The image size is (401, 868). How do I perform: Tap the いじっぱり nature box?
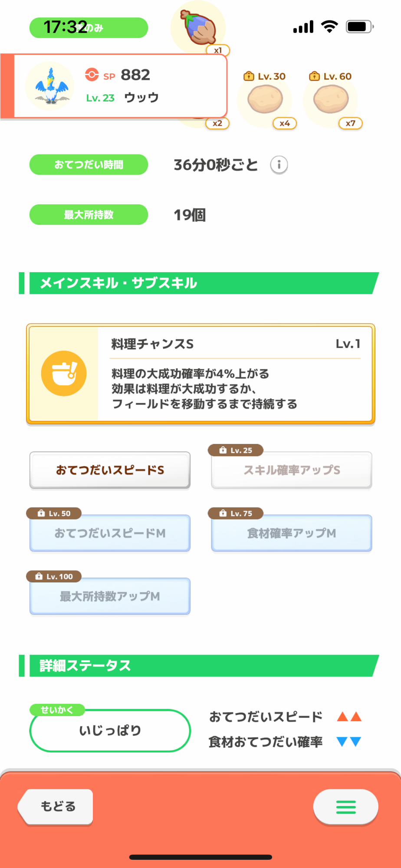point(110,730)
